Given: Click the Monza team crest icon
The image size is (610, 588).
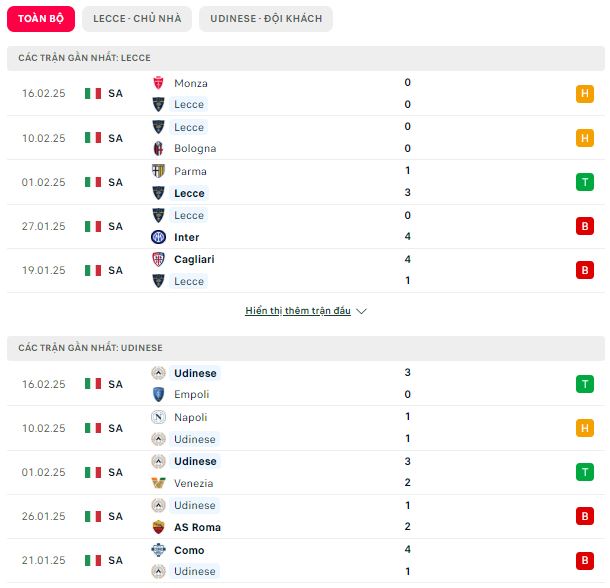Looking at the screenshot, I should pyautogui.click(x=158, y=83).
